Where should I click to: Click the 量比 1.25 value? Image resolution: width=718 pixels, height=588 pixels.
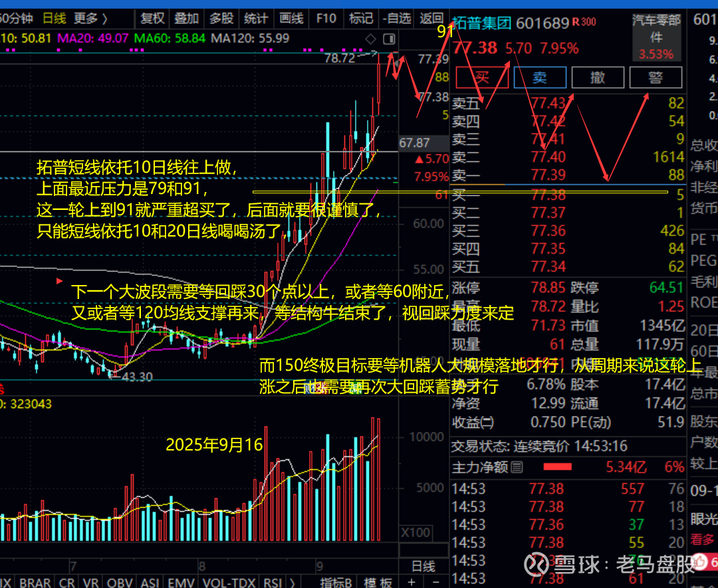[x=671, y=306]
